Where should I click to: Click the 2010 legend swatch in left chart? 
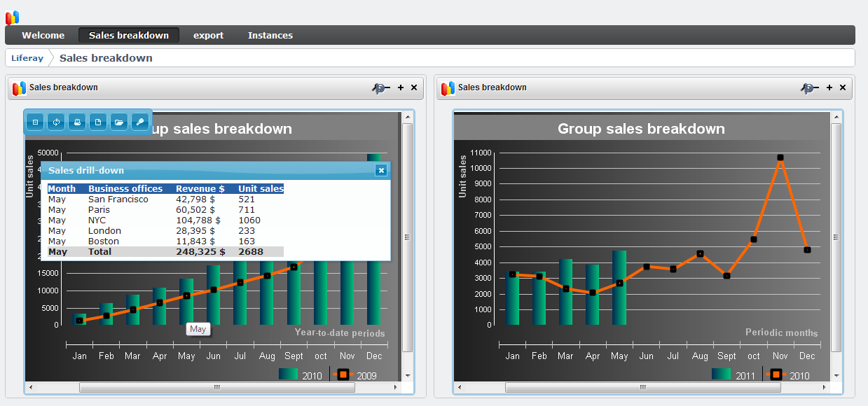[x=289, y=374]
